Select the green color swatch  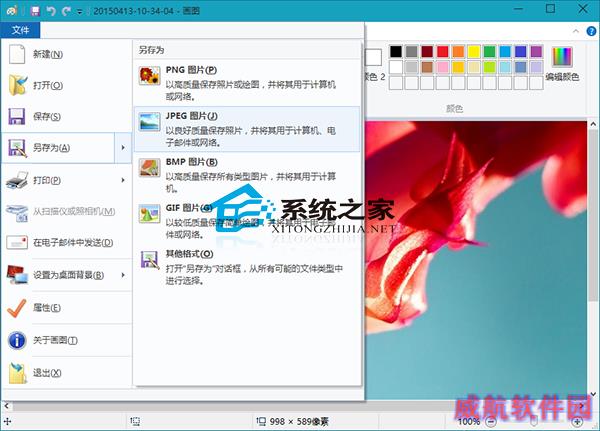[x=489, y=51]
